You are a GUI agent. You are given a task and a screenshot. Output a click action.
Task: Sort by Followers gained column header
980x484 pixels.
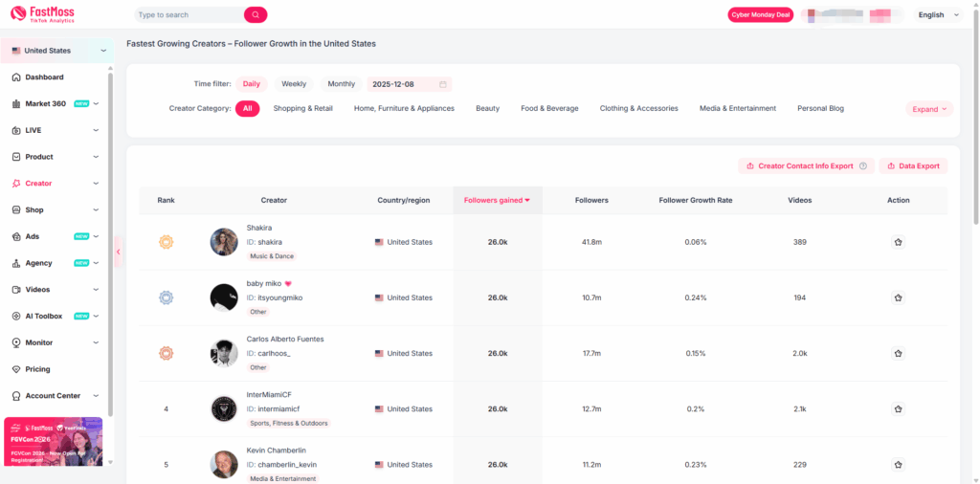point(497,200)
